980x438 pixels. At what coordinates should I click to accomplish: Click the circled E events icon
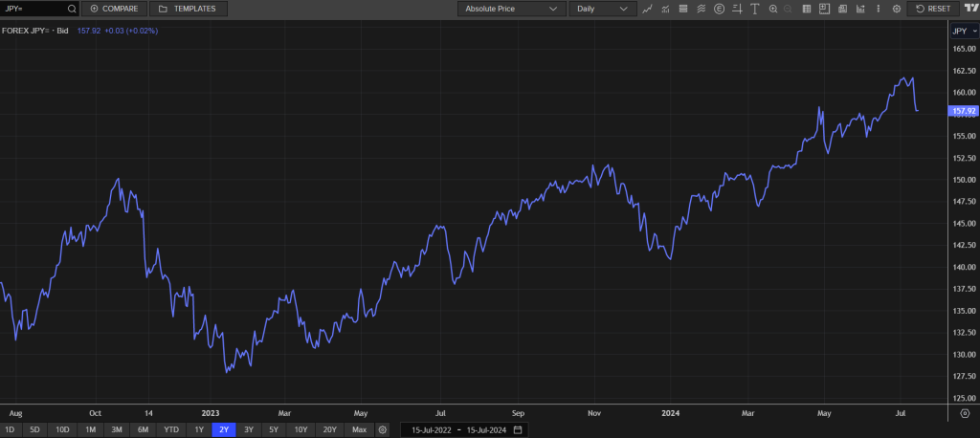click(719, 9)
